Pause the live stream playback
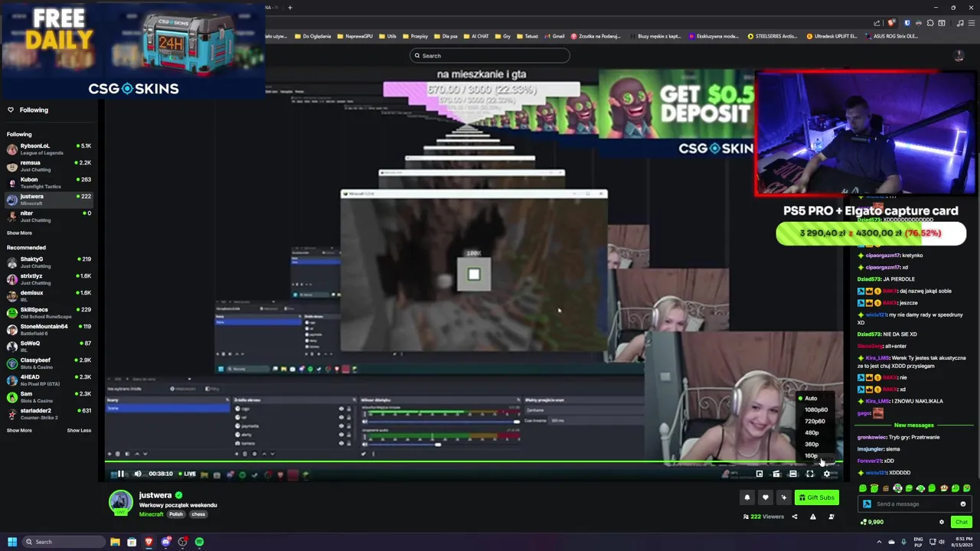This screenshot has height=551, width=980. click(120, 474)
